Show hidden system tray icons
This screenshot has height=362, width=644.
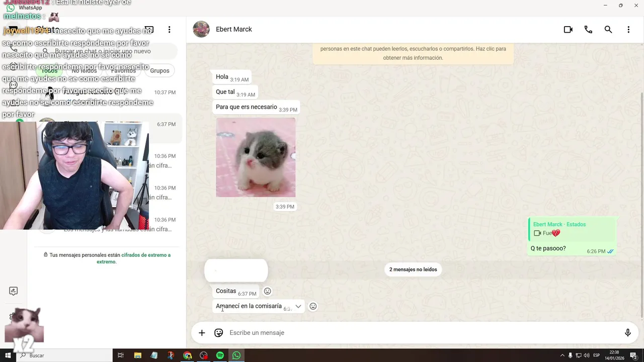pos(562,355)
